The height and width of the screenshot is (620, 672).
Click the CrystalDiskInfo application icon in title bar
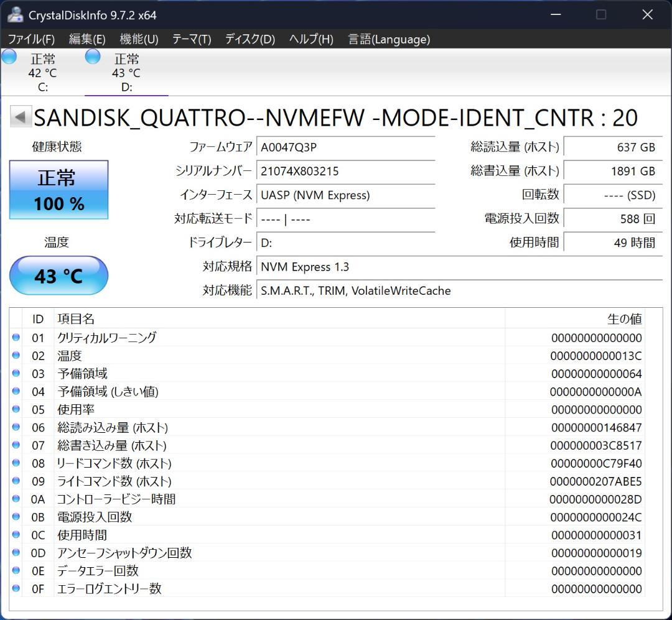click(x=14, y=14)
